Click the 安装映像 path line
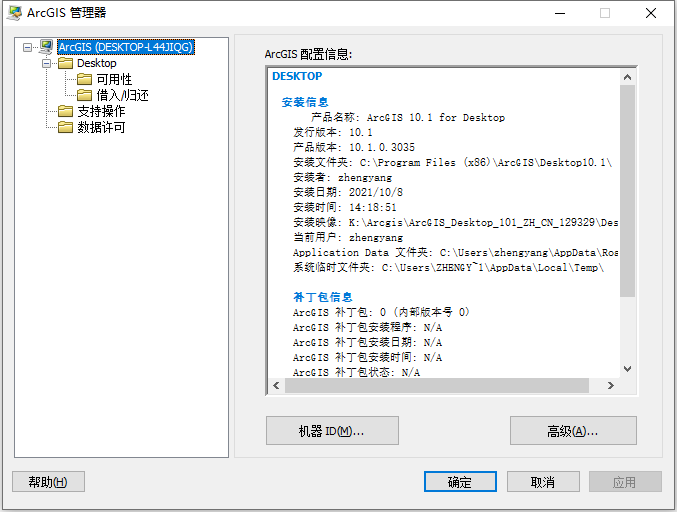This screenshot has width=677, height=512. tap(455, 222)
